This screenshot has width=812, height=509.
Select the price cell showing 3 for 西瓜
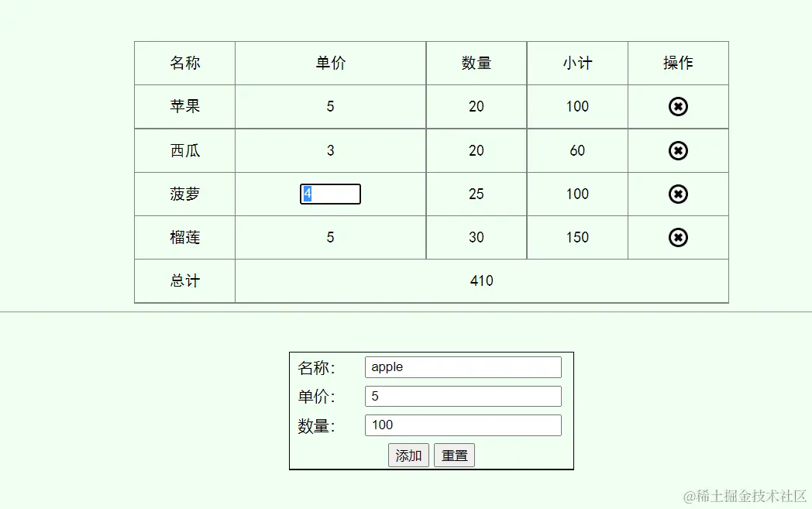pyautogui.click(x=331, y=150)
